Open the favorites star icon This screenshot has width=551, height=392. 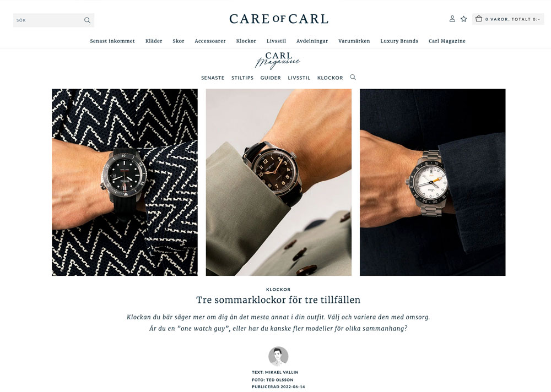point(464,19)
